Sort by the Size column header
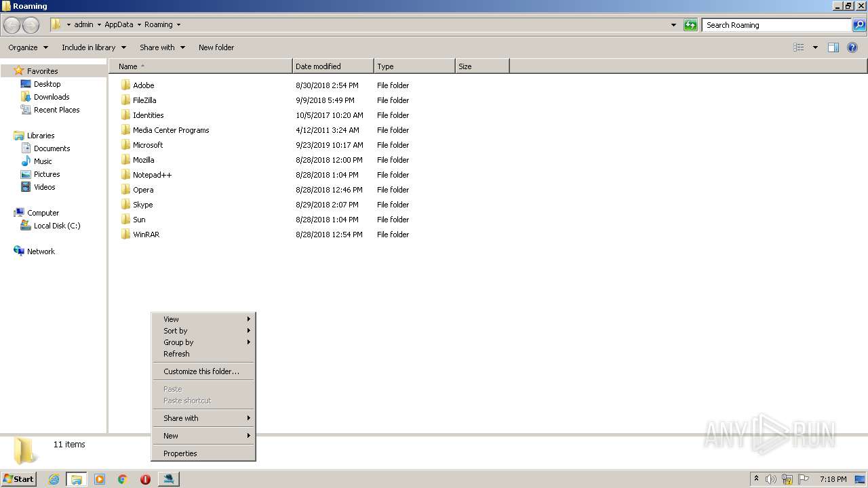This screenshot has width=868, height=488. pyautogui.click(x=482, y=66)
